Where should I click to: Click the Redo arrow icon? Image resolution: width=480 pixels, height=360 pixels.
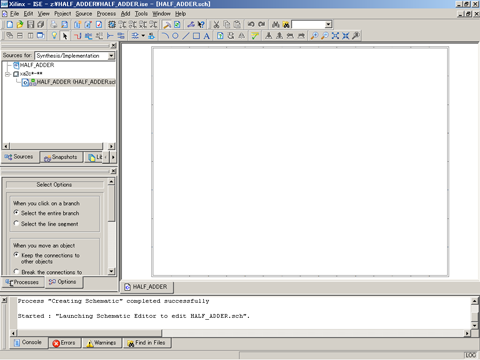click(x=262, y=24)
